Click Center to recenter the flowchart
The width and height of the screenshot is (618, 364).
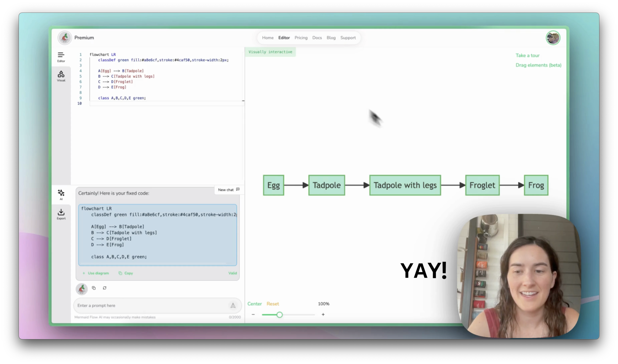pos(255,304)
